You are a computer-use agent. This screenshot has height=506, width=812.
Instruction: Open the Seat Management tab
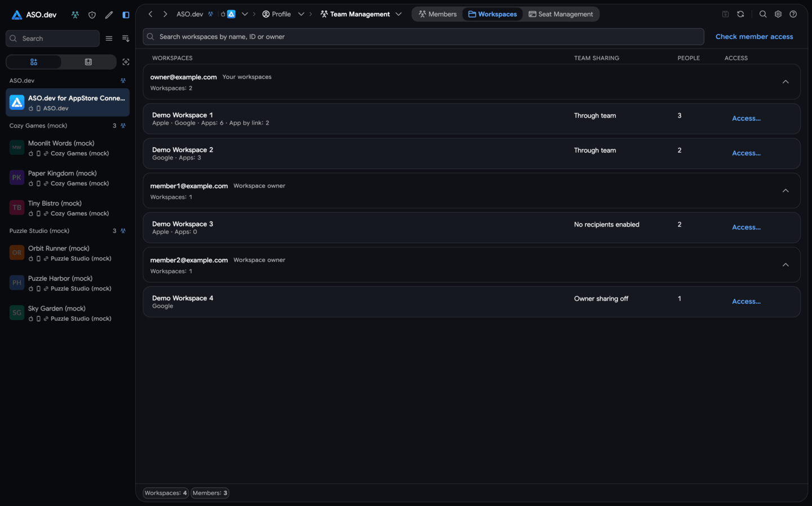coord(561,14)
